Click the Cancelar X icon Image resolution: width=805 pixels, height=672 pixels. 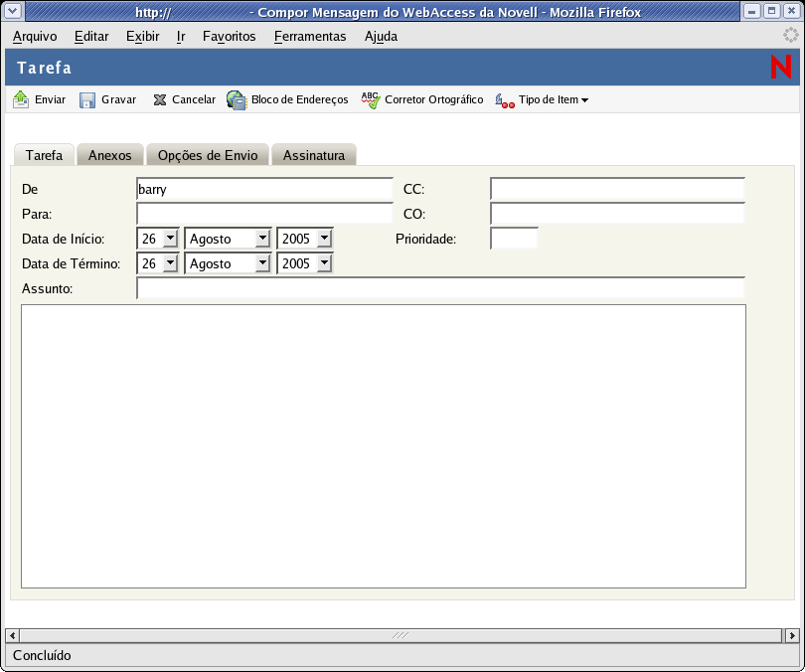click(x=160, y=99)
